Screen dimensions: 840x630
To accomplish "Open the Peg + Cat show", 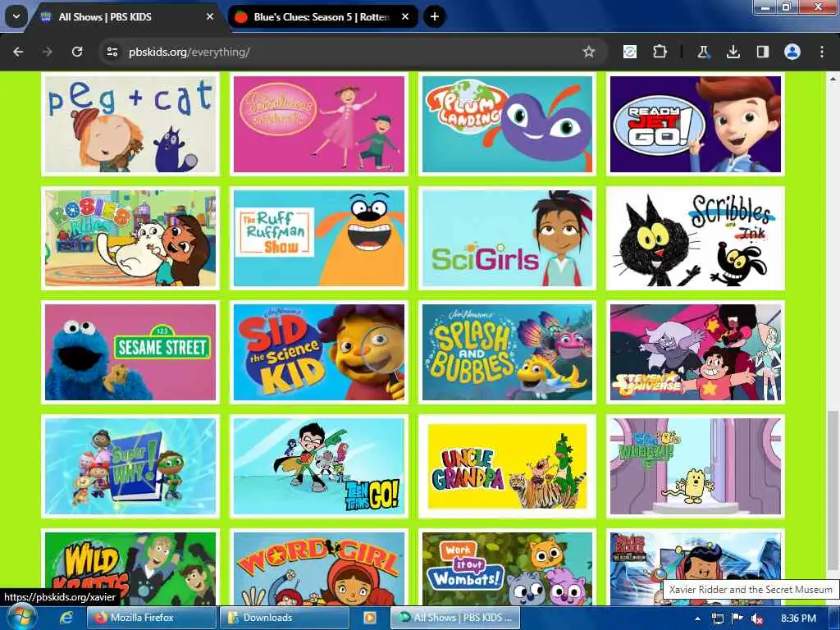I will tap(130, 124).
